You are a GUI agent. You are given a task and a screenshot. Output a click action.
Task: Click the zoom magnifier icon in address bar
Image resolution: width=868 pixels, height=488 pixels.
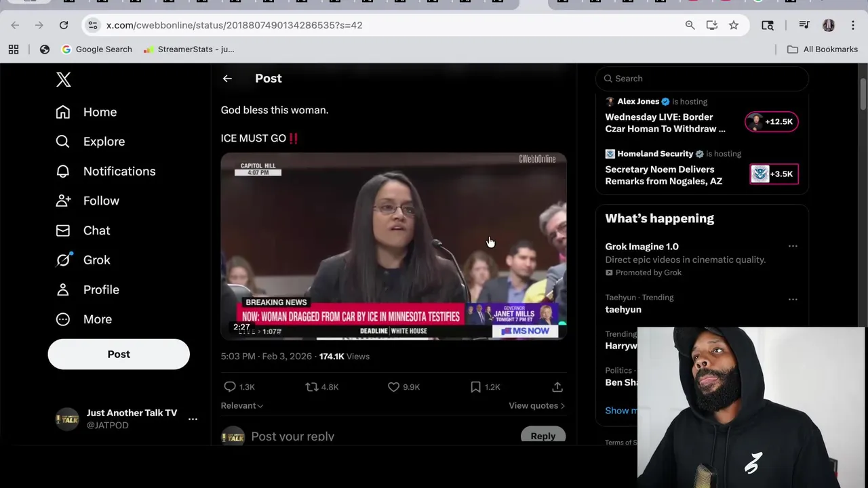pos(690,25)
